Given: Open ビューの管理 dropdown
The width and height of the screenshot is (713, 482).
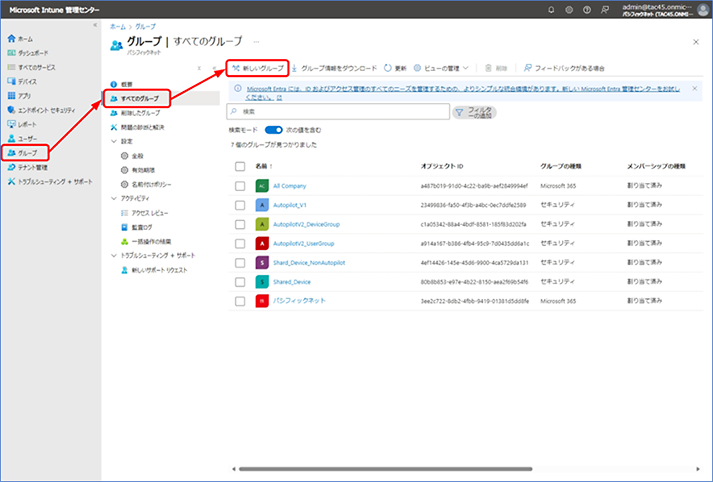Looking at the screenshot, I should [441, 68].
